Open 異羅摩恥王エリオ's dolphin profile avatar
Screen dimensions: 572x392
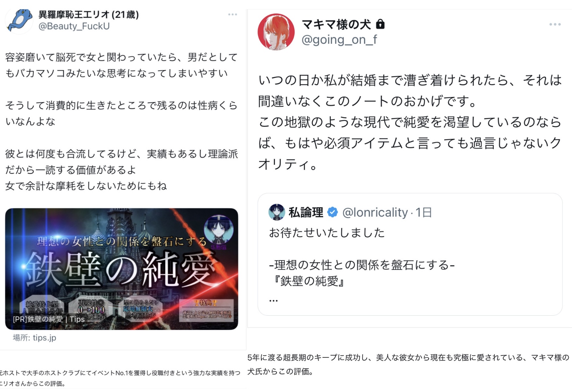(19, 20)
